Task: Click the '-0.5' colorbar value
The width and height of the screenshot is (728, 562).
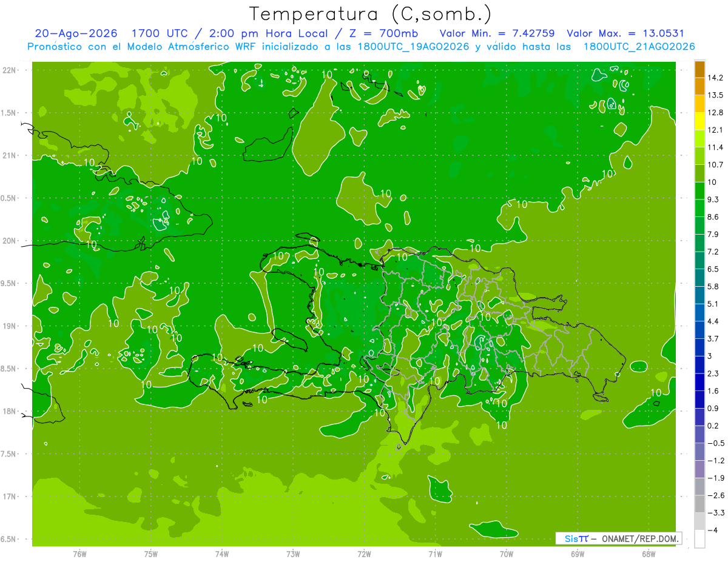Action: pyautogui.click(x=715, y=443)
